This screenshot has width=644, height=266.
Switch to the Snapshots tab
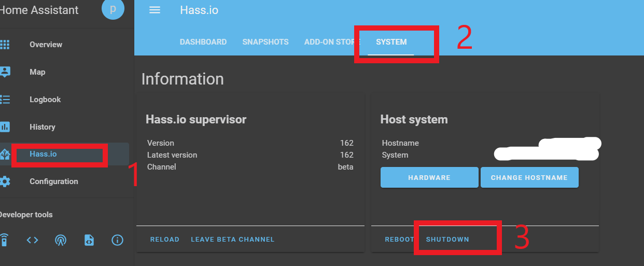click(265, 42)
